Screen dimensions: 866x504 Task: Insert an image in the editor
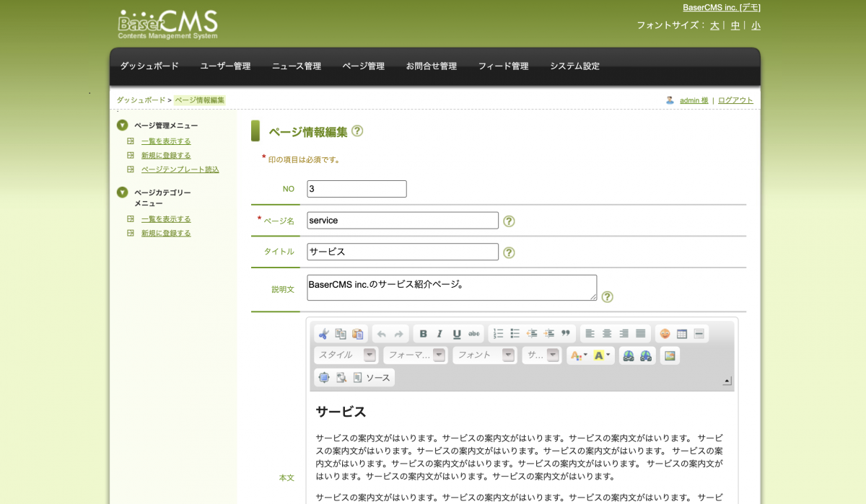pos(670,355)
